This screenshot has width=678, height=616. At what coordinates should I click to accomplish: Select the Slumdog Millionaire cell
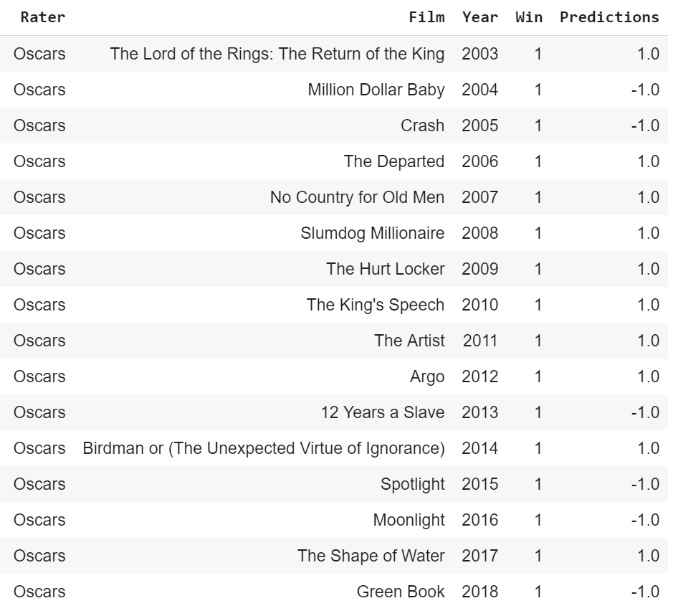(x=372, y=234)
